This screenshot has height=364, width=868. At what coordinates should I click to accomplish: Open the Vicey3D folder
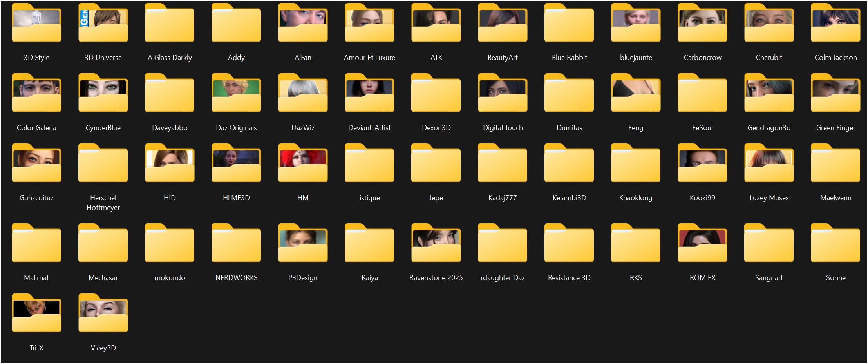[103, 313]
